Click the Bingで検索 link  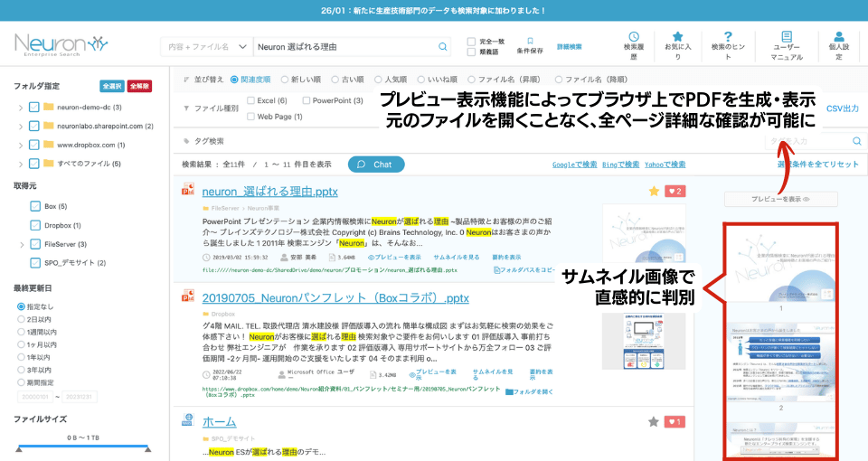[x=620, y=165]
